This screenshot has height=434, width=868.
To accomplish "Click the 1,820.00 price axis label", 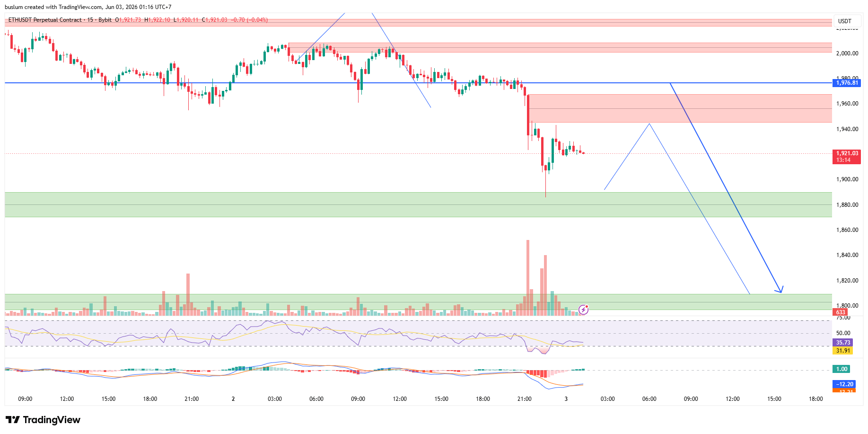I will 847,281.
